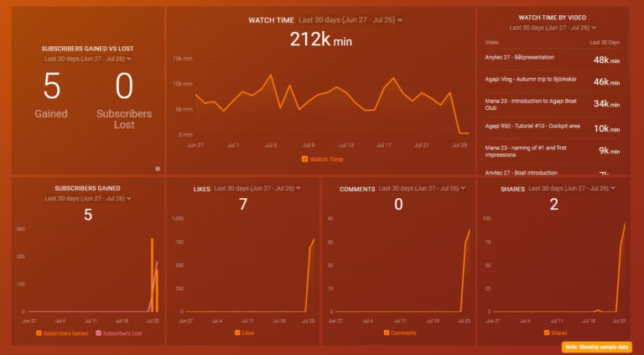644x355 pixels.
Task: Click the 46k min value for Agapi Vlog
Action: pyautogui.click(x=606, y=81)
